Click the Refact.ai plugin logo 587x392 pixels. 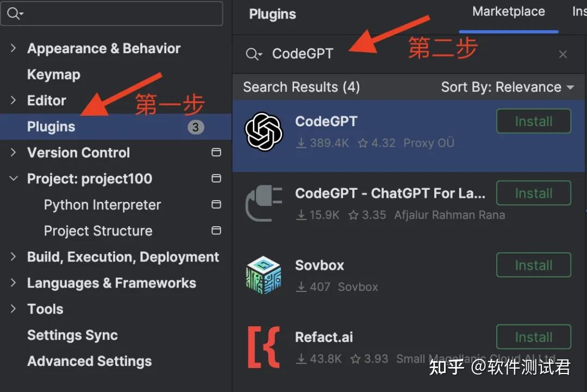264,347
